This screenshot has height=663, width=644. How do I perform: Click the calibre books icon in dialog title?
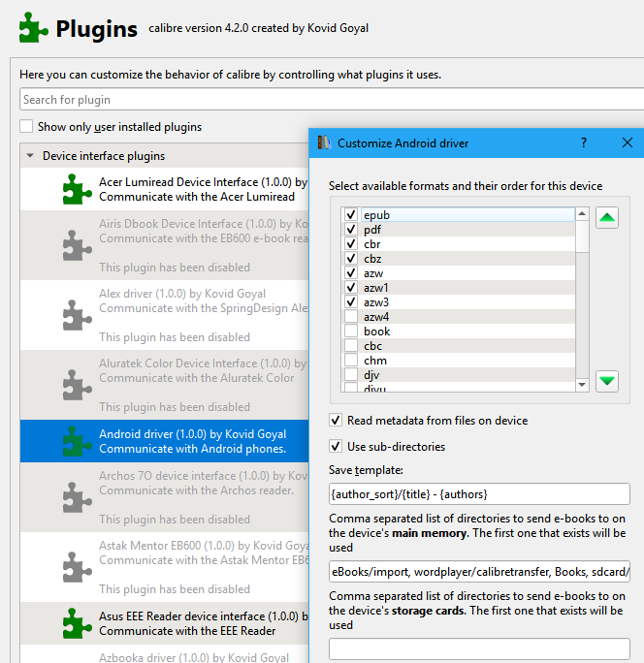pyautogui.click(x=324, y=142)
